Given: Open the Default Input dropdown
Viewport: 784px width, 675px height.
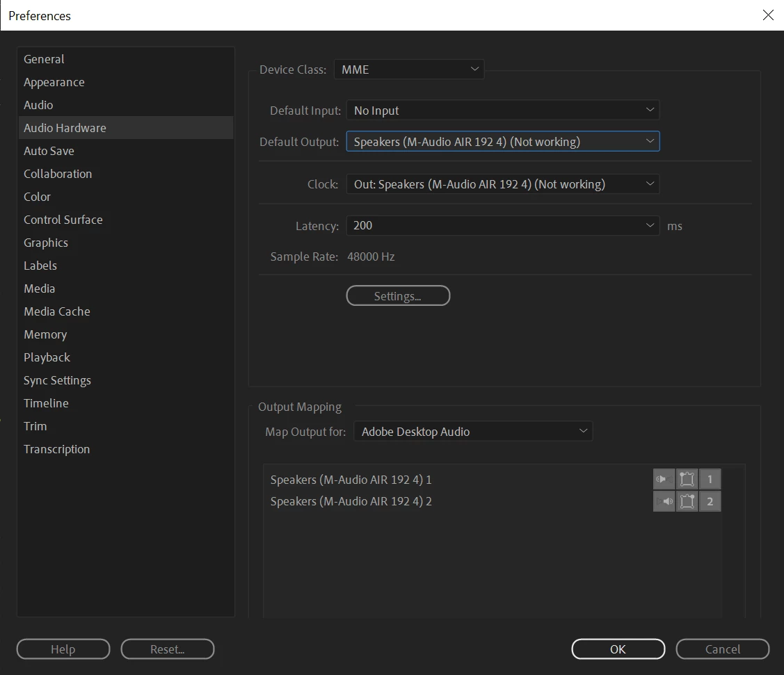Looking at the screenshot, I should [x=503, y=111].
